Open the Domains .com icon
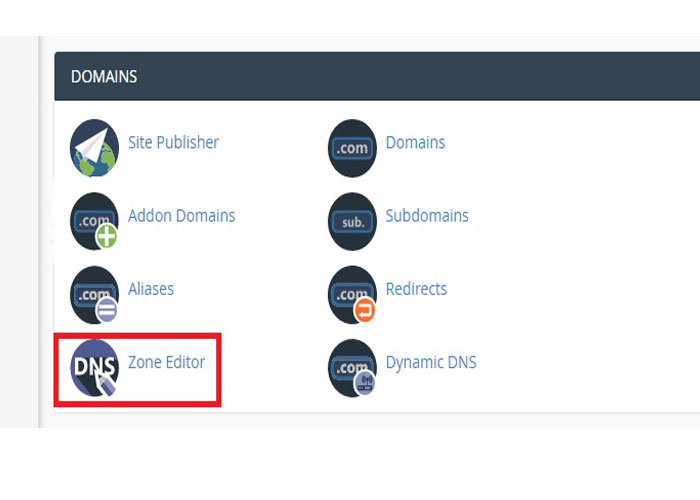700x500 pixels. coord(352,148)
